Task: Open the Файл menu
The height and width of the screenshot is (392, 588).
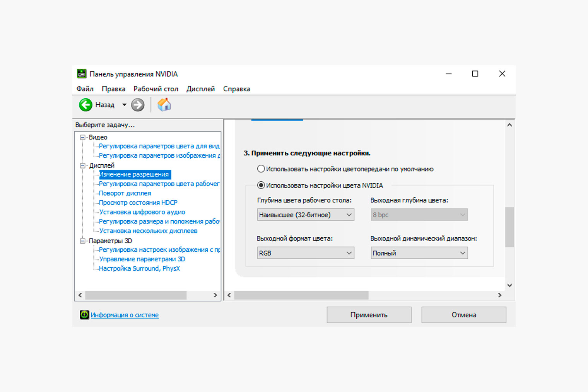Action: pos(85,89)
